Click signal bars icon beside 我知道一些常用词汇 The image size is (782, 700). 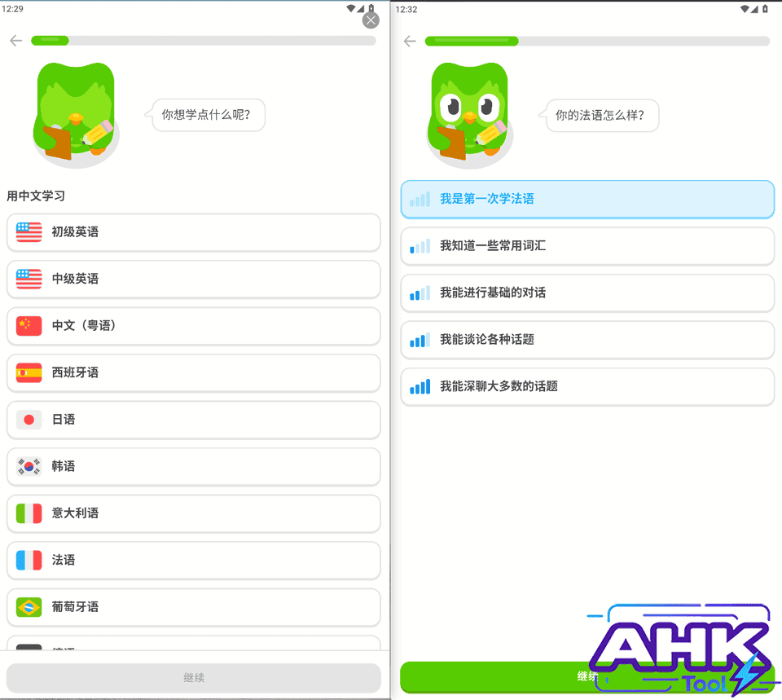click(x=420, y=246)
